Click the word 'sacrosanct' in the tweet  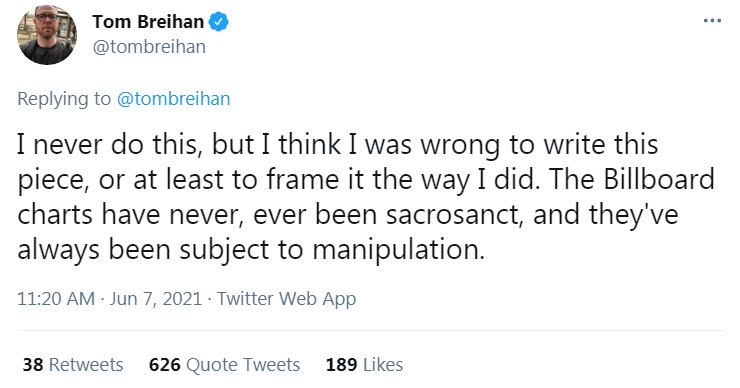[454, 215]
